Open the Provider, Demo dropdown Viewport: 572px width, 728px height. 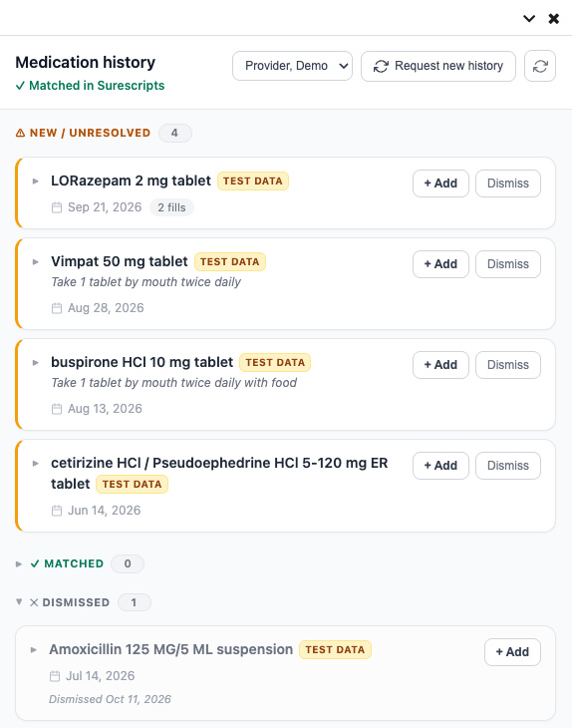coord(292,66)
